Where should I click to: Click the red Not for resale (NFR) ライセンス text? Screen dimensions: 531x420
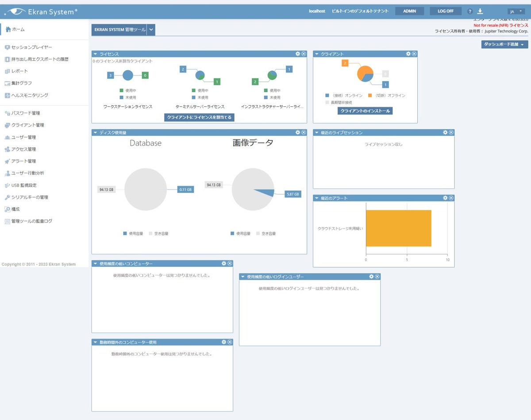[x=501, y=26]
